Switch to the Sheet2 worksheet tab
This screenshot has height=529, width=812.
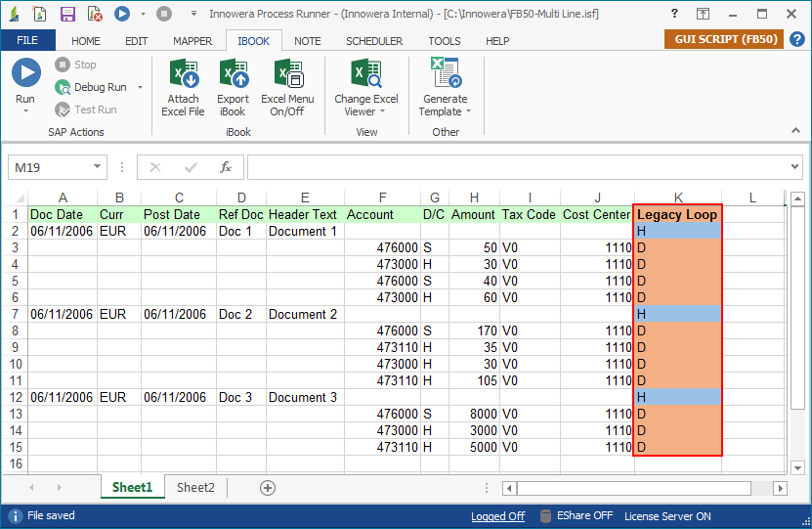coord(195,488)
